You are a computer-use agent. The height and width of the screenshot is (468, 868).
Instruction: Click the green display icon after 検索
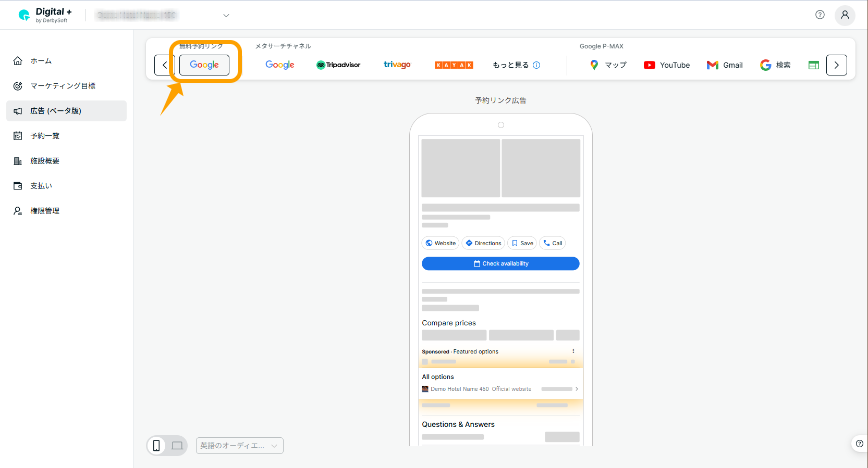click(813, 65)
